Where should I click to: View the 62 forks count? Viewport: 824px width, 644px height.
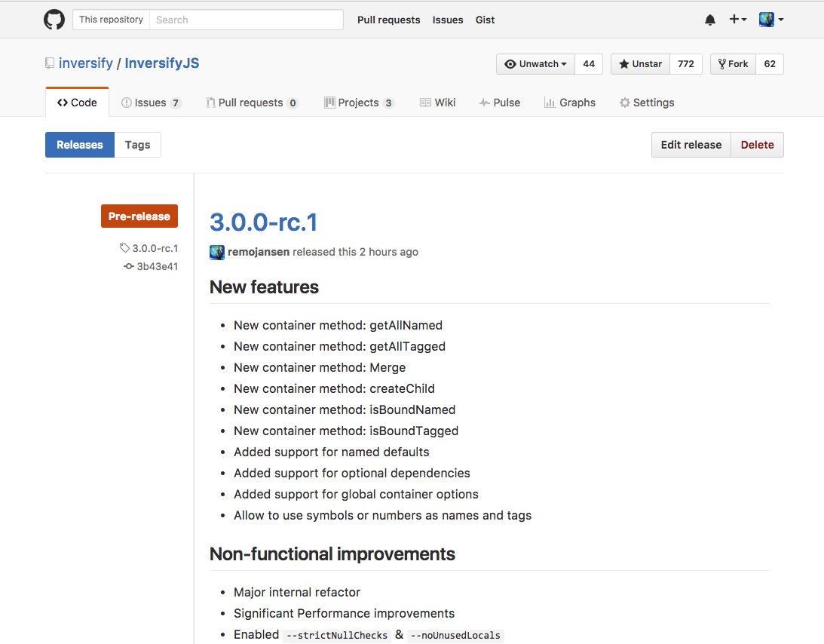(770, 64)
